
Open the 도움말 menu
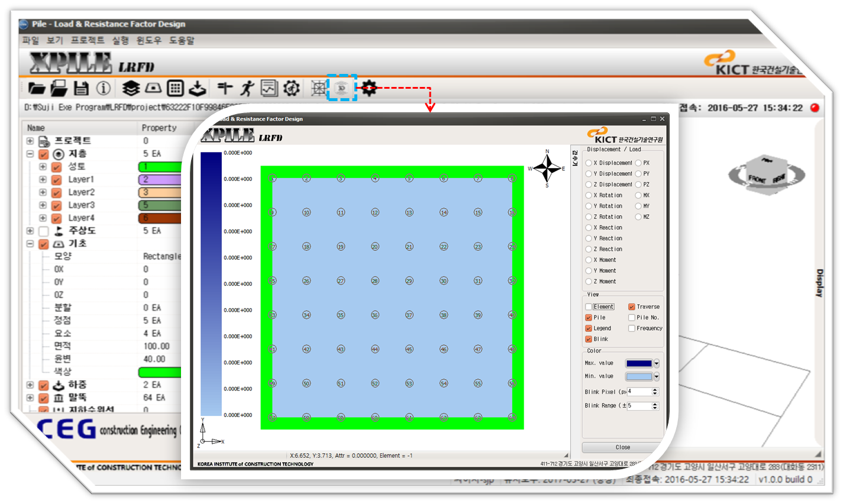(182, 40)
